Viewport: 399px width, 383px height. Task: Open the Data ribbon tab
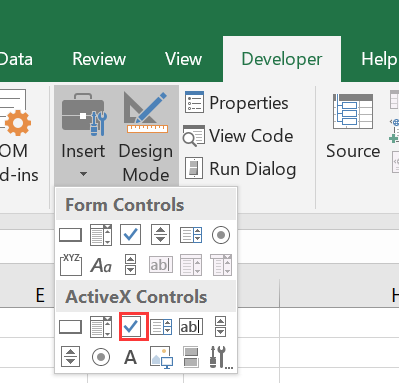coord(16,59)
